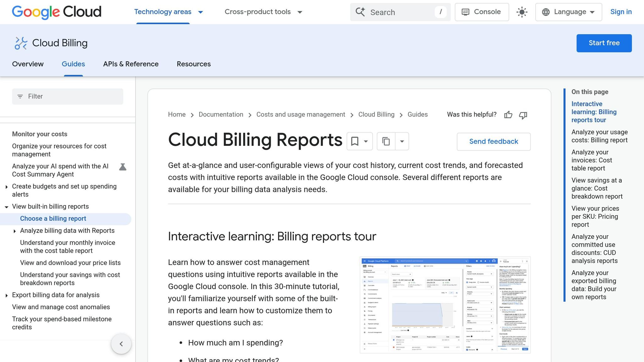Jump to Analyze your invoices: Cost table report
Image resolution: width=644 pixels, height=362 pixels.
(591, 160)
